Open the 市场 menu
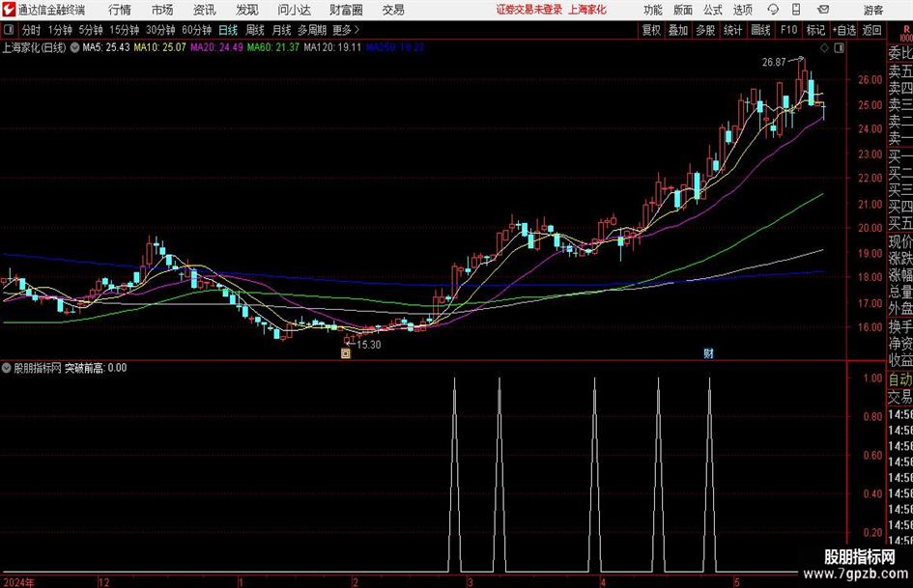Viewport: 913px width, 588px height. pyautogui.click(x=162, y=10)
